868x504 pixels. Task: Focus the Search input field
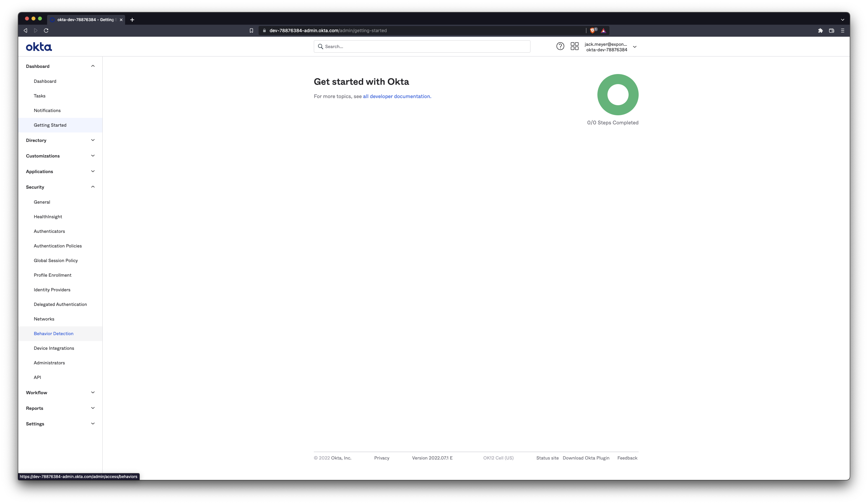(x=422, y=46)
